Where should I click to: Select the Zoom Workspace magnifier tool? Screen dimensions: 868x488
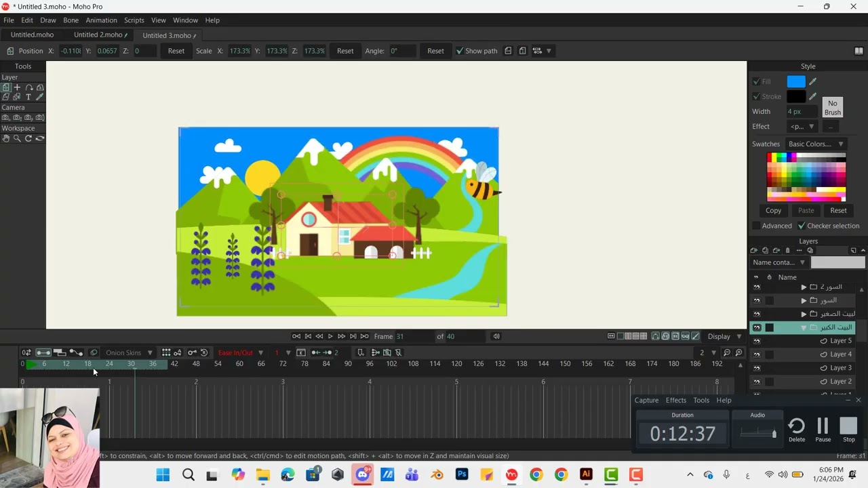tap(17, 138)
